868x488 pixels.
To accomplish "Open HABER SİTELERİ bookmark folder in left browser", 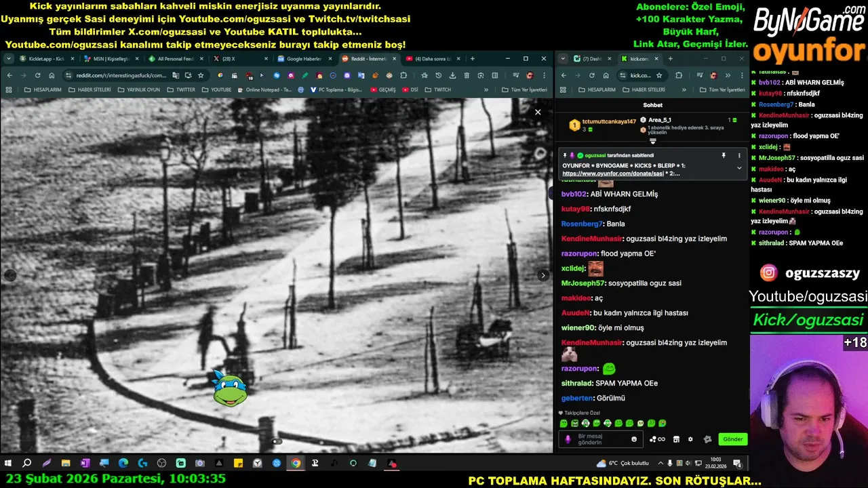I will tap(89, 89).
